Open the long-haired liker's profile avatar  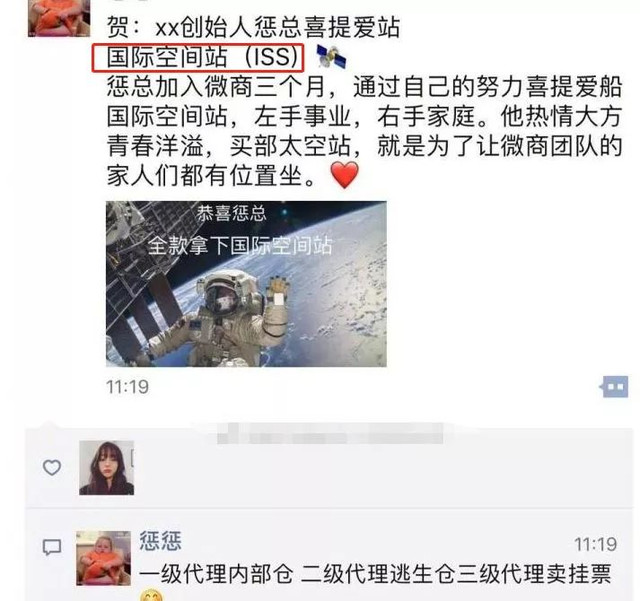pos(107,468)
